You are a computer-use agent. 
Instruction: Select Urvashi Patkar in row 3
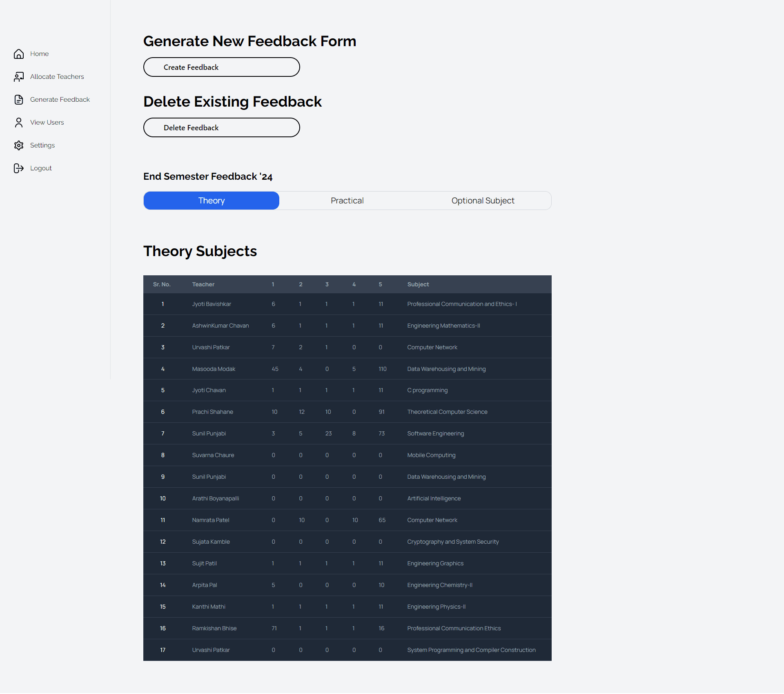[x=211, y=347]
